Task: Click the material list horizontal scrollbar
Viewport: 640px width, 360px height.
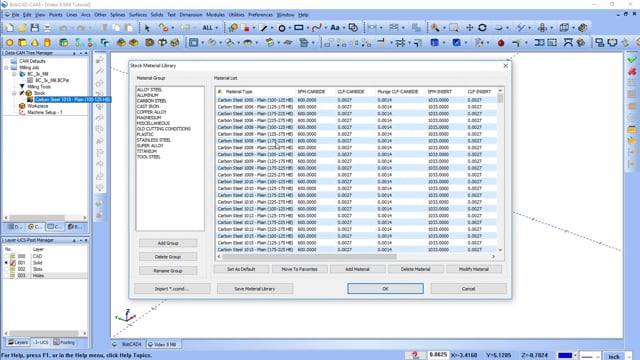Action: [309, 256]
